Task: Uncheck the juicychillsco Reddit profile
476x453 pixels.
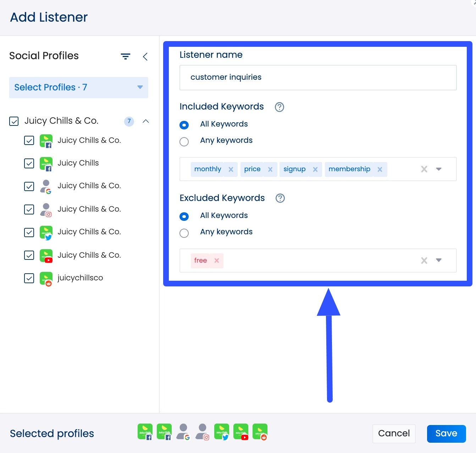Action: pyautogui.click(x=29, y=278)
